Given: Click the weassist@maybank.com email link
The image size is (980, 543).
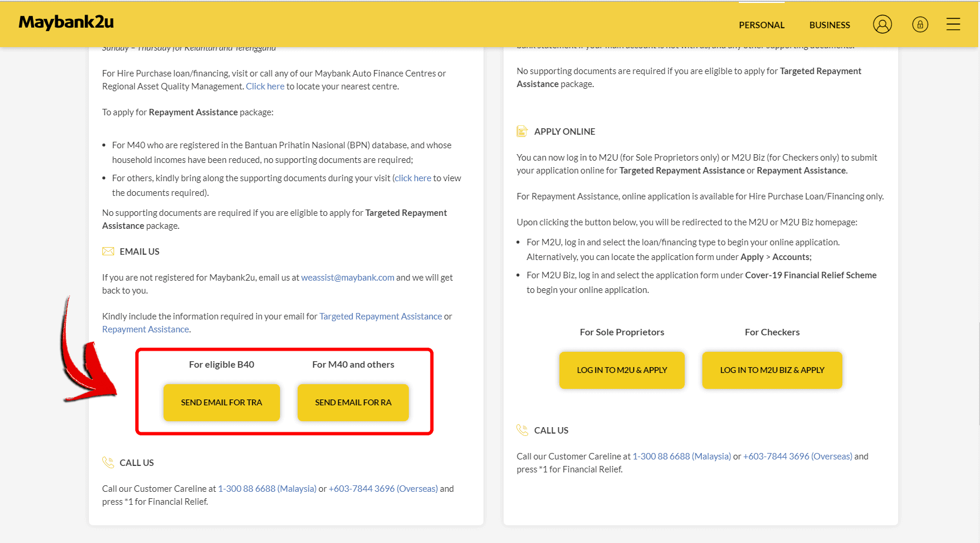Looking at the screenshot, I should 348,278.
